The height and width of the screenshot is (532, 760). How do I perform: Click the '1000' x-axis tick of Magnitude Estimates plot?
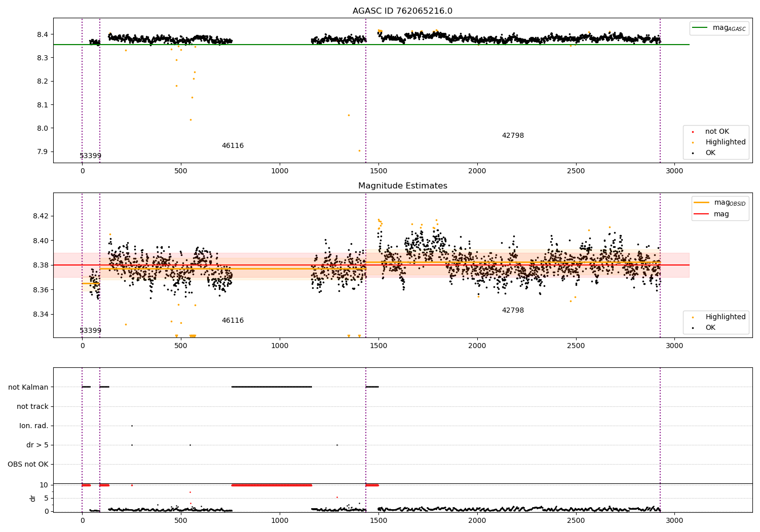[280, 346]
